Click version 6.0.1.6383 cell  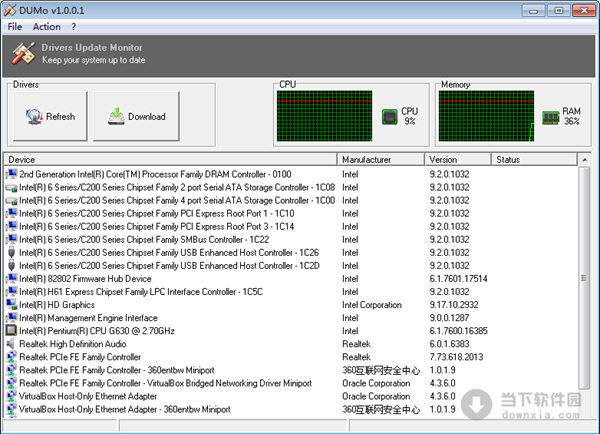[449, 344]
